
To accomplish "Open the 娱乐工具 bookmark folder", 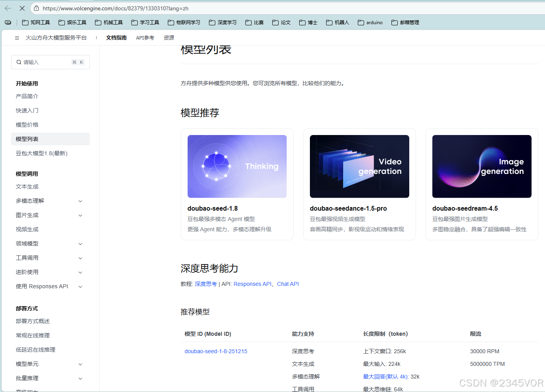I will point(72,23).
